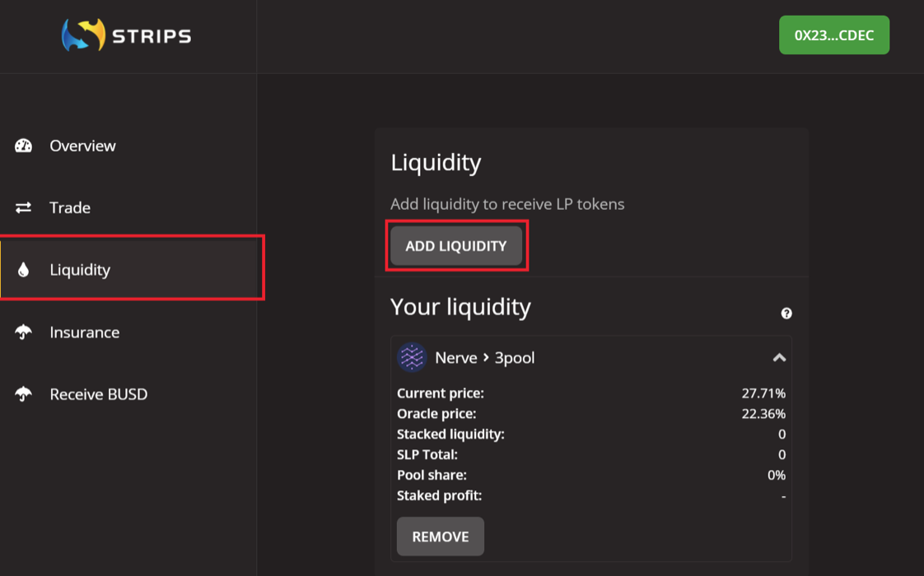Select the Liquidity menu item
The image size is (924, 576).
(128, 270)
